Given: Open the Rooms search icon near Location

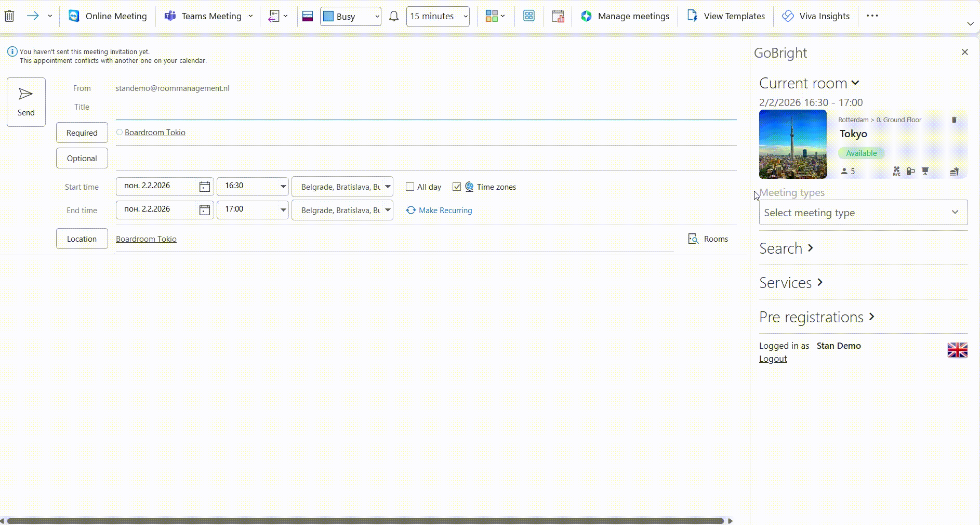Looking at the screenshot, I should pyautogui.click(x=694, y=239).
